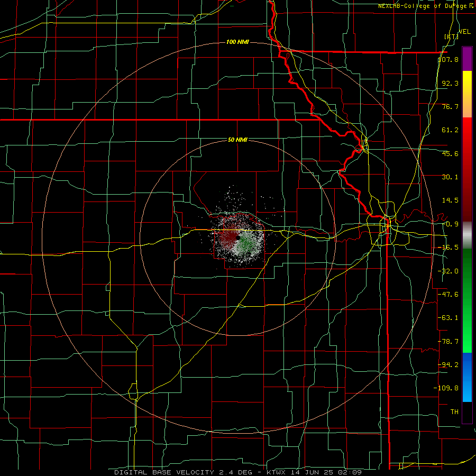Click the 30.1 velocity scale value
Screen dimensions: 476x476
(x=450, y=177)
